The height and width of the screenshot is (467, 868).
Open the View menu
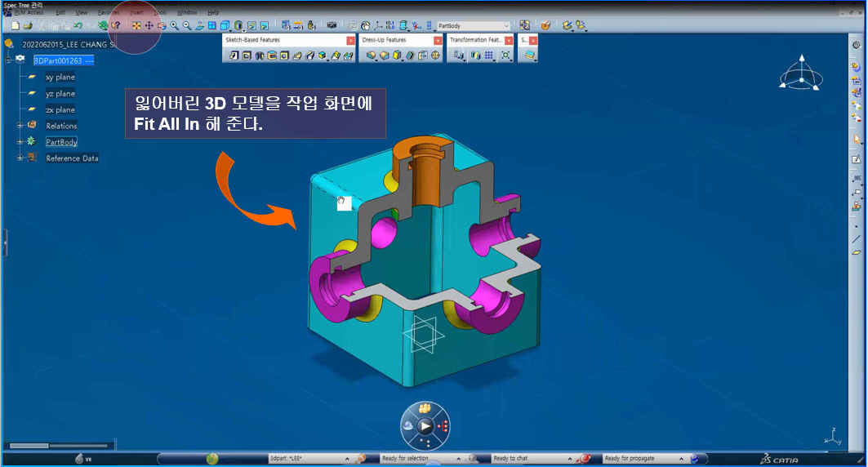pyautogui.click(x=82, y=13)
